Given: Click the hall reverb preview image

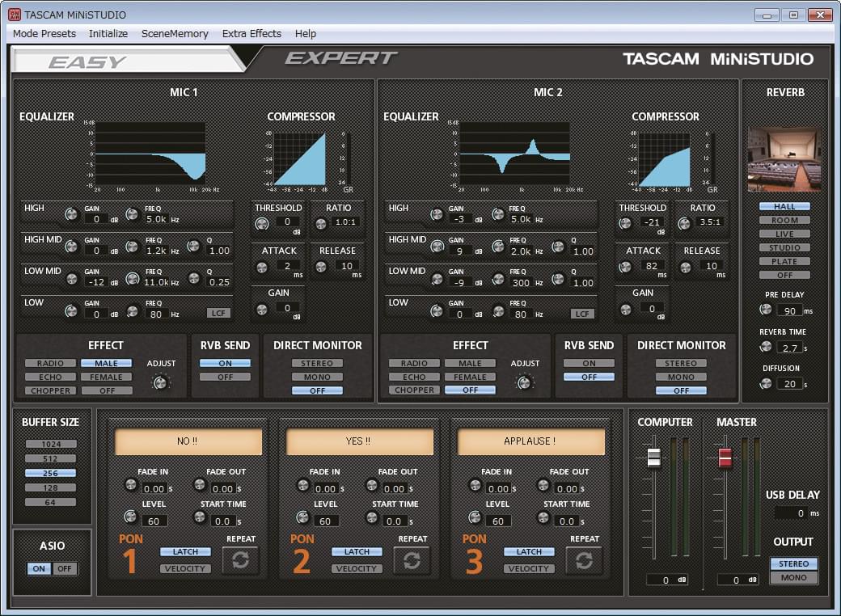Looking at the screenshot, I should 784,158.
